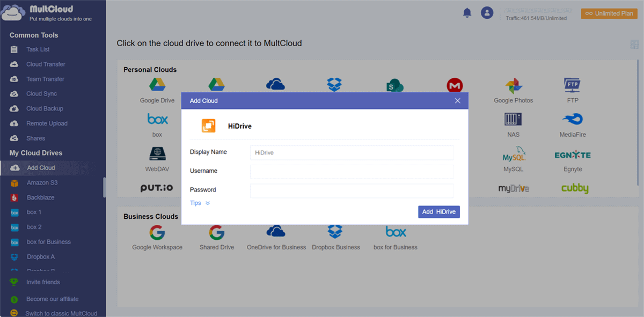This screenshot has width=644, height=317.
Task: Click the sidebar scrollbar
Action: click(104, 187)
